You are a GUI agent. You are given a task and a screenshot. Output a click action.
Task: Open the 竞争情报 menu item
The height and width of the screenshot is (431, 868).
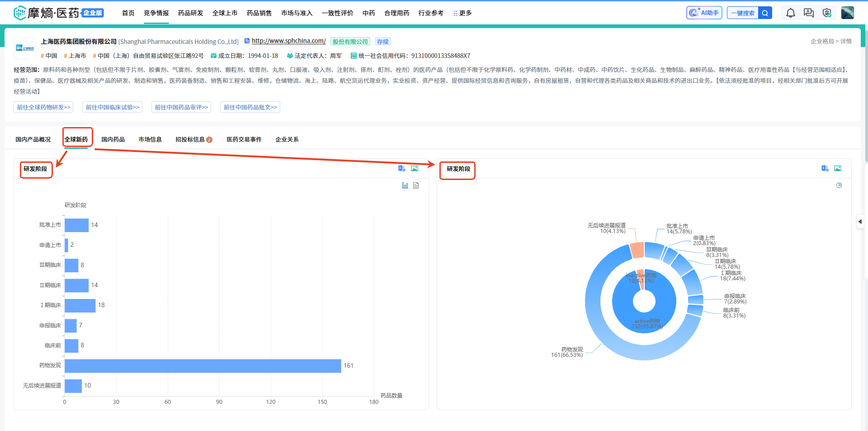pyautogui.click(x=156, y=13)
